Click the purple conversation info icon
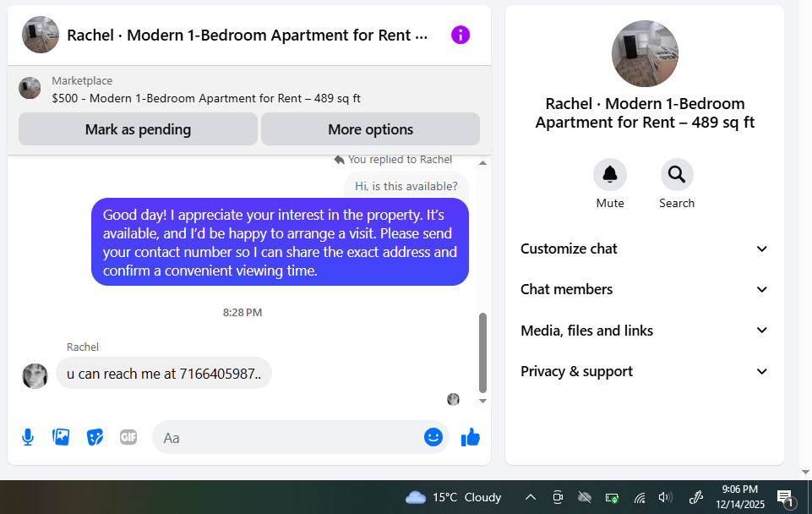This screenshot has height=514, width=812. pos(460,36)
